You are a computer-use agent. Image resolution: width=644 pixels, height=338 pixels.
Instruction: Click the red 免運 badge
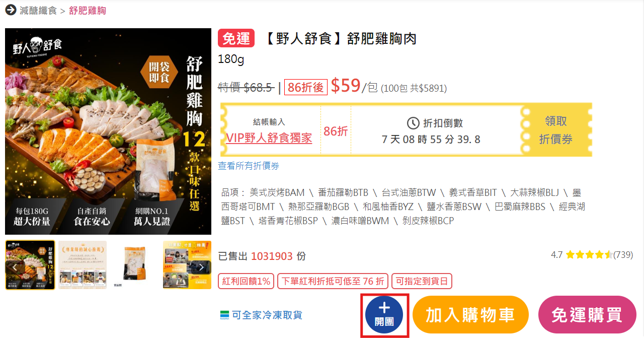coord(236,38)
